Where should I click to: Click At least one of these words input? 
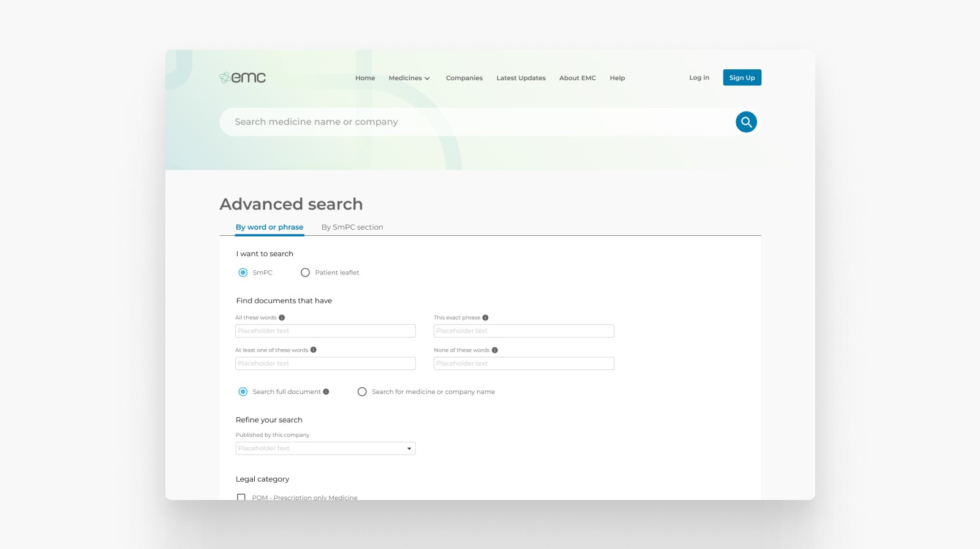325,363
